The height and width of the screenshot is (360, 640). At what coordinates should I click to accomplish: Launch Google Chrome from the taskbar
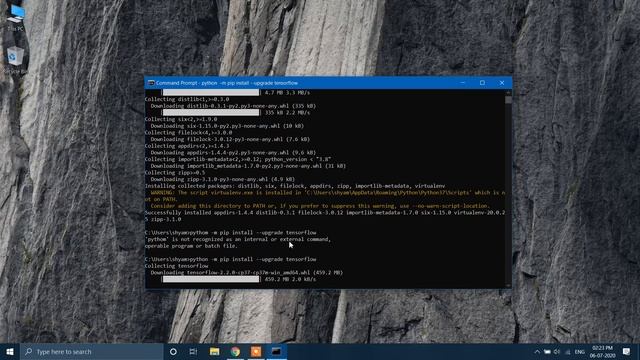[235, 351]
